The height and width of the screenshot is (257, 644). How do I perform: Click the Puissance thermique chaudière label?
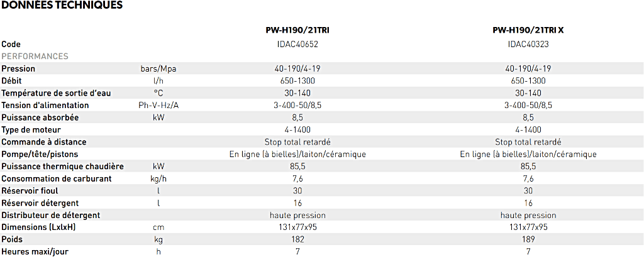click(63, 167)
